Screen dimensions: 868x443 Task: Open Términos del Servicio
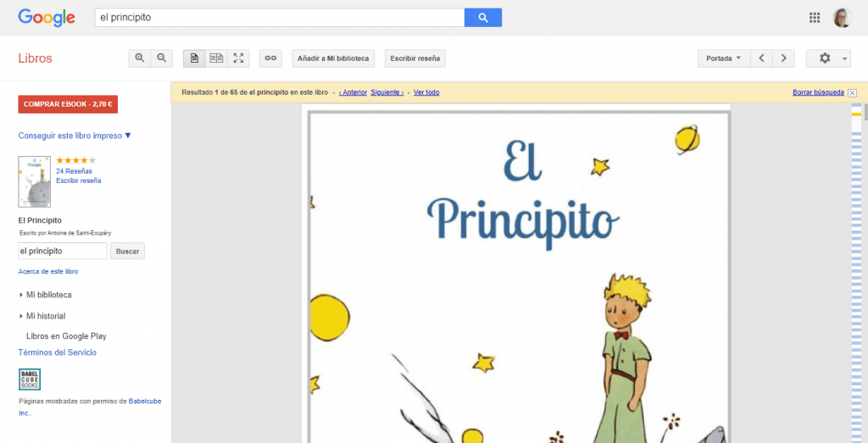(57, 352)
